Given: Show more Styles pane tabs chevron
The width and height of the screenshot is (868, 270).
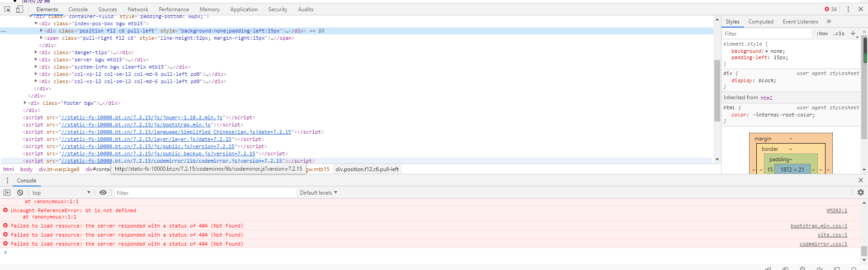Looking at the screenshot, I should tap(829, 21).
